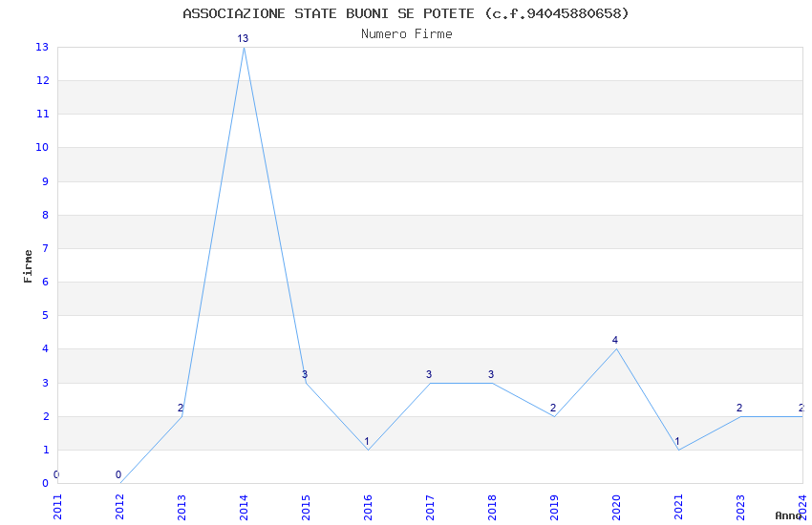Click y-axis tick value 8
Viewport: 812px width, 525px height.
coord(46,215)
